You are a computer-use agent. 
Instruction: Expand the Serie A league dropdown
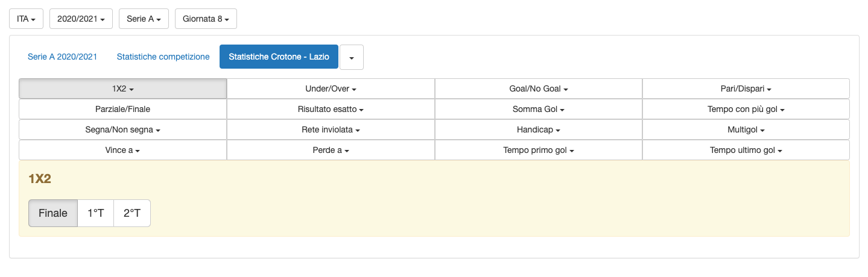[x=144, y=19]
